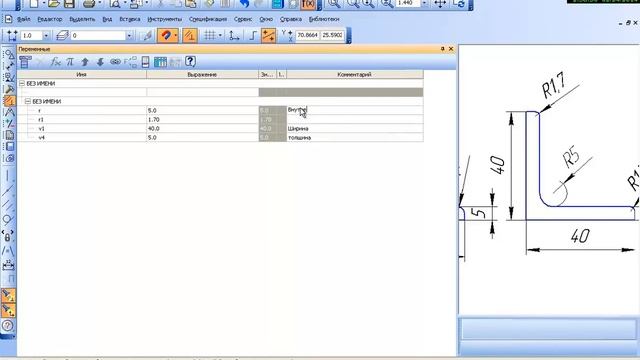Toggle the orange parametric mode button

[189, 36]
